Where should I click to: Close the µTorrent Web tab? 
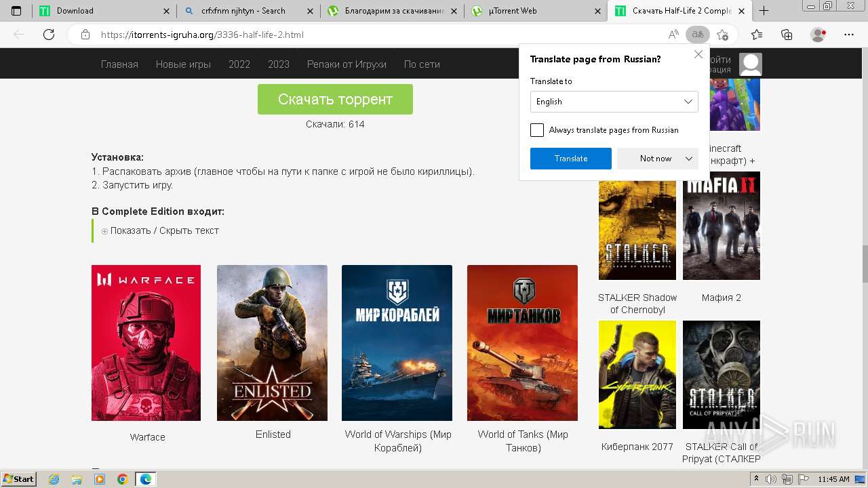(597, 11)
